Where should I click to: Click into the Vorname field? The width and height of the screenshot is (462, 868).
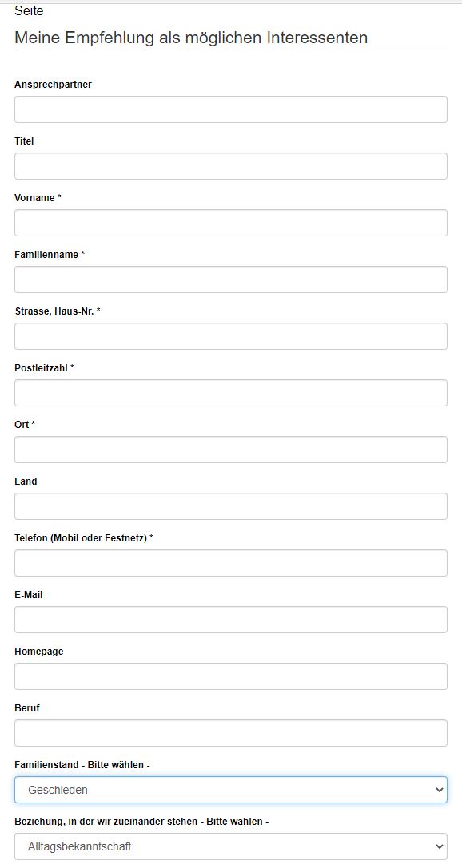(230, 223)
